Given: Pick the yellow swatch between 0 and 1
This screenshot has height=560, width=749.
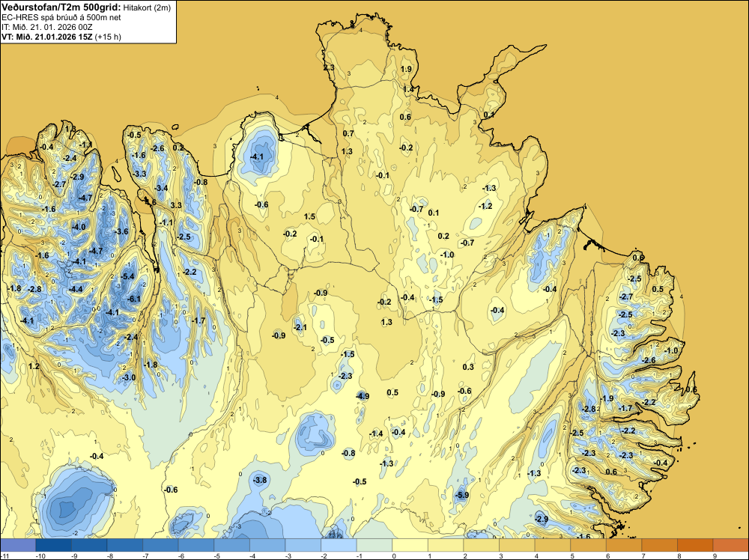Looking at the screenshot, I should click(410, 545).
